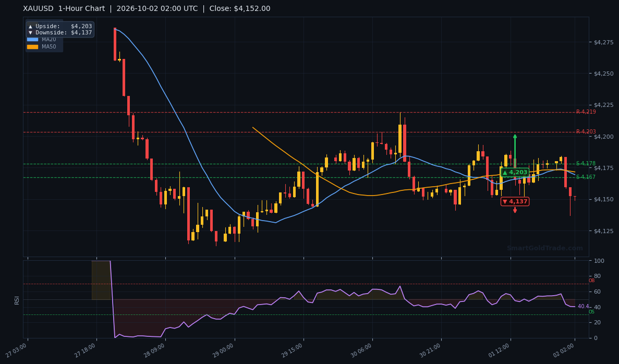The width and height of the screenshot is (619, 364).
Task: Click the $4,200 price axis label
Action: click(603, 137)
